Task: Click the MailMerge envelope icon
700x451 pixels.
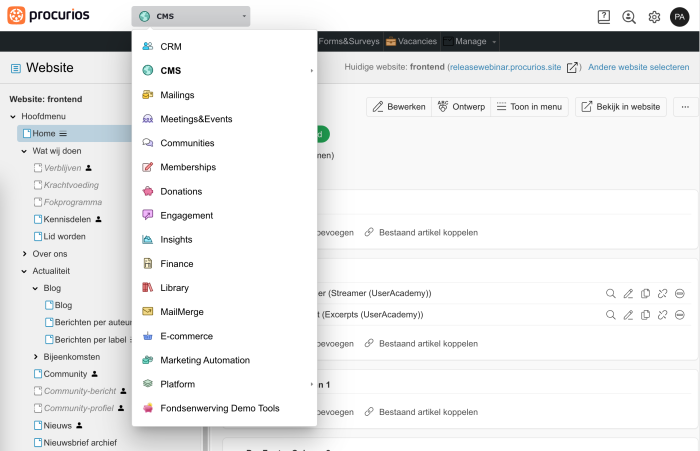Action: 148,312
